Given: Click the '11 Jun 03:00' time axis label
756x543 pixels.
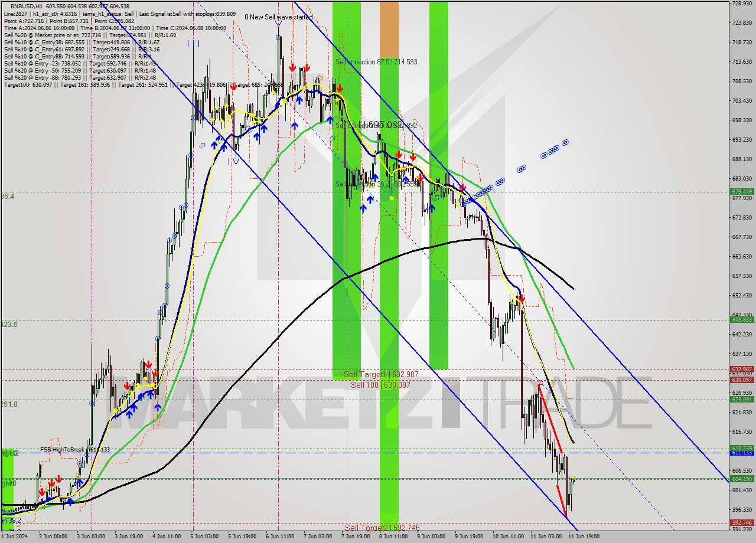Looking at the screenshot, I should pos(546,537).
